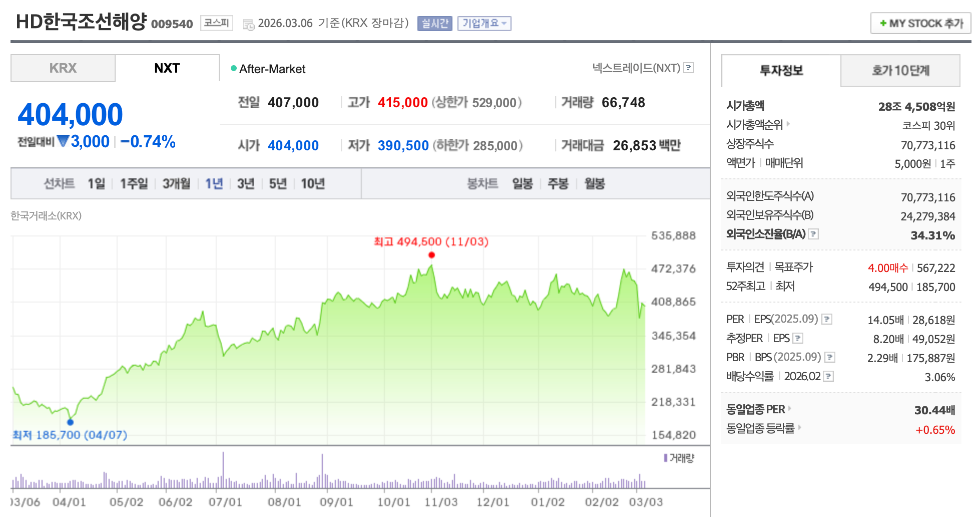This screenshot has height=517, width=980.
Task: Click the 거래량 legend swatch
Action: point(666,458)
